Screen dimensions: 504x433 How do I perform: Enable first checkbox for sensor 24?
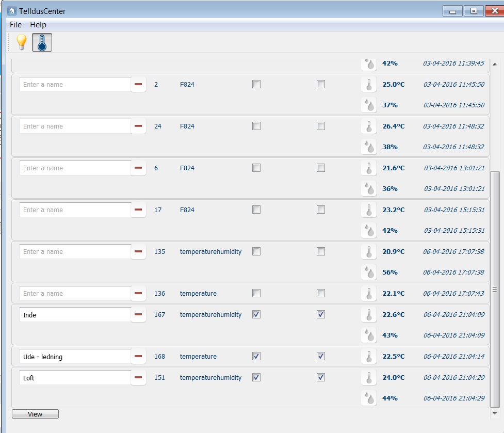click(x=256, y=126)
